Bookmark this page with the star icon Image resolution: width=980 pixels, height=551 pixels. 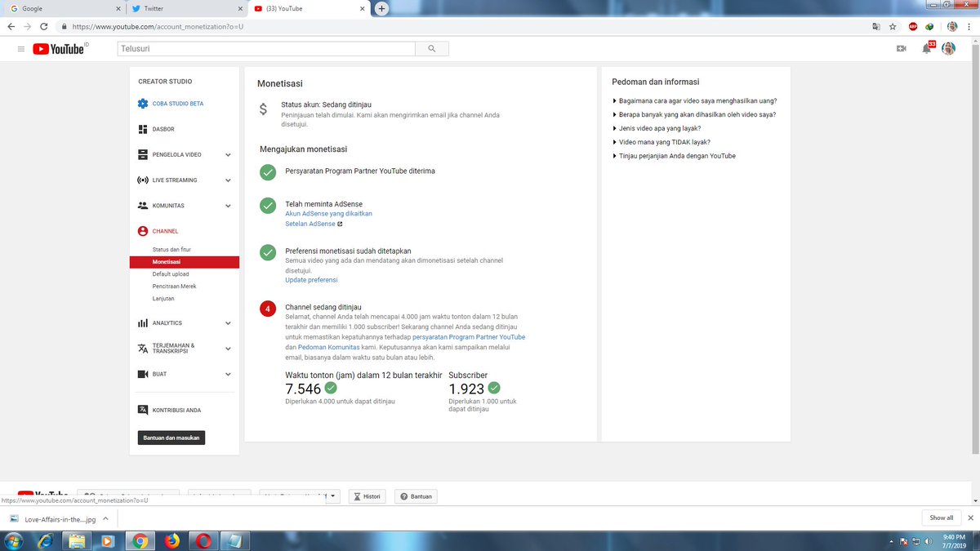tap(893, 26)
